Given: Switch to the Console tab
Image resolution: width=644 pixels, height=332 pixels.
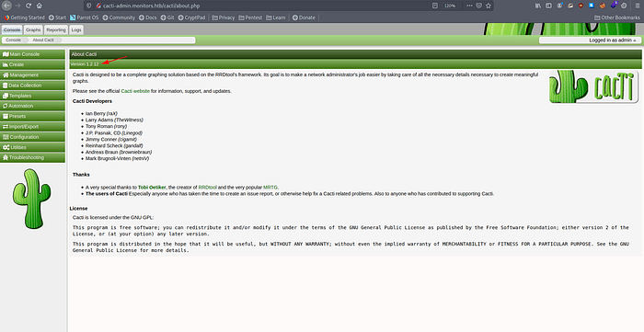Looking at the screenshot, I should tap(12, 30).
